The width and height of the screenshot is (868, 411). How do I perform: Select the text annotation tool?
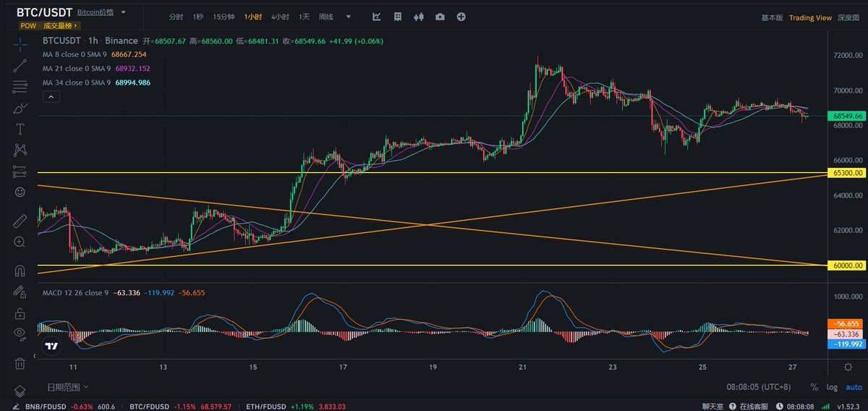20,129
